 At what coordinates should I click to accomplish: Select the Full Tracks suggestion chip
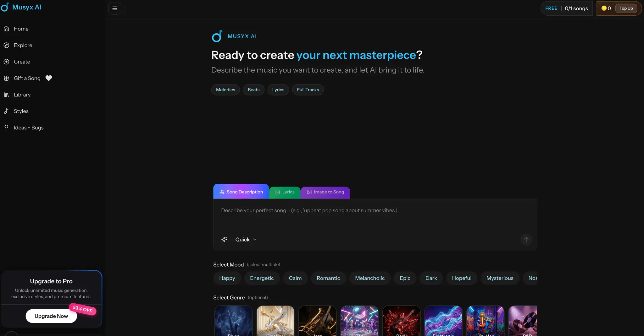(x=308, y=90)
